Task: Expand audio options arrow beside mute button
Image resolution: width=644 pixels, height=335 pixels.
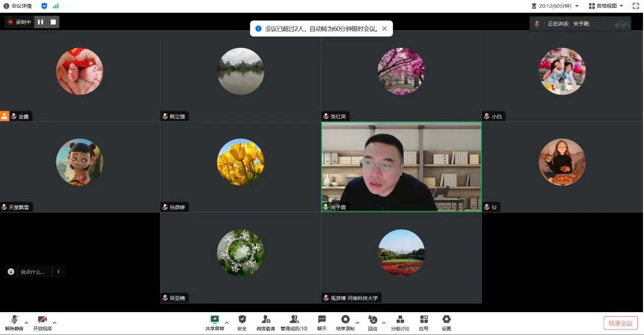Action: pyautogui.click(x=26, y=323)
